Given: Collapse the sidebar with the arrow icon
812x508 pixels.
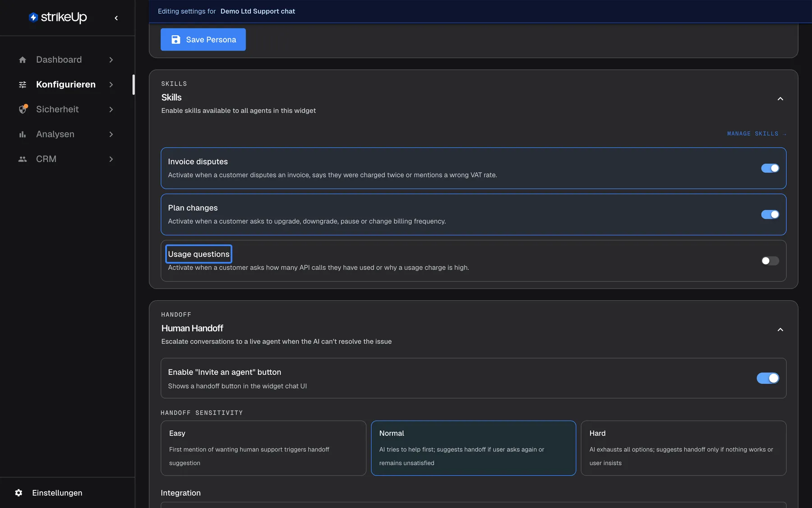Looking at the screenshot, I should (x=116, y=18).
